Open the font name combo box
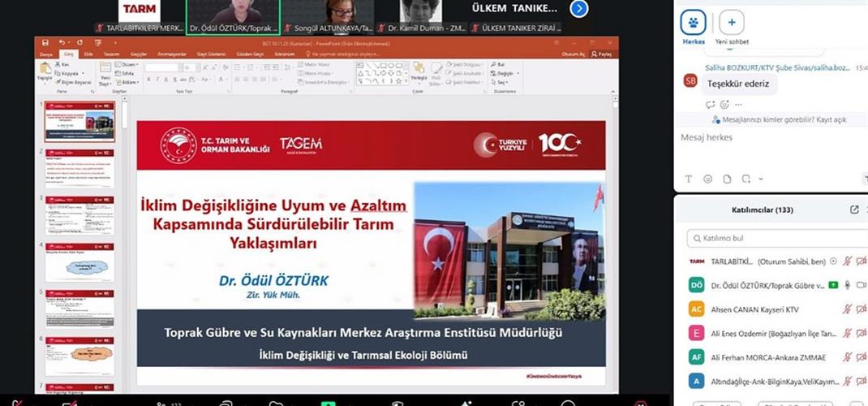Viewport: 868px width, 406px height. point(162,67)
